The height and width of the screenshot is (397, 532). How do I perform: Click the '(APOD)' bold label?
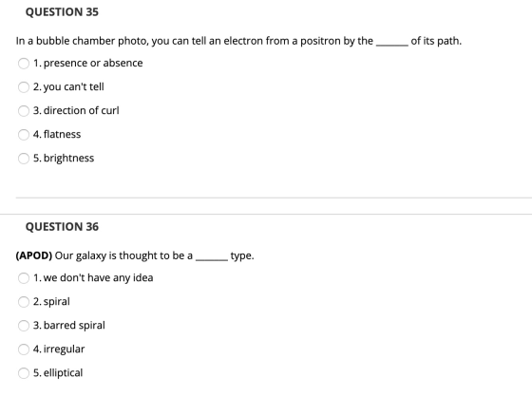click(x=34, y=255)
